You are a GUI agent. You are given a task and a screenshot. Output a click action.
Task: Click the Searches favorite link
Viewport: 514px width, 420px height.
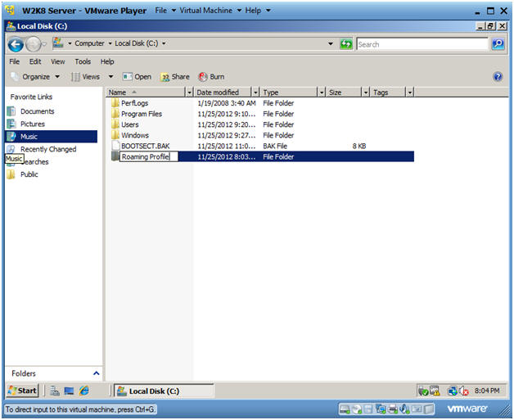(37, 162)
